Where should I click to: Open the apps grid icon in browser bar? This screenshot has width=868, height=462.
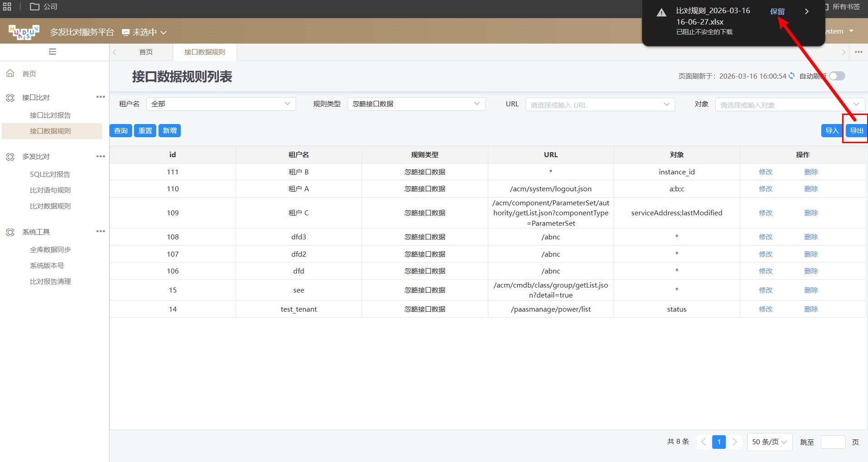pos(7,6)
